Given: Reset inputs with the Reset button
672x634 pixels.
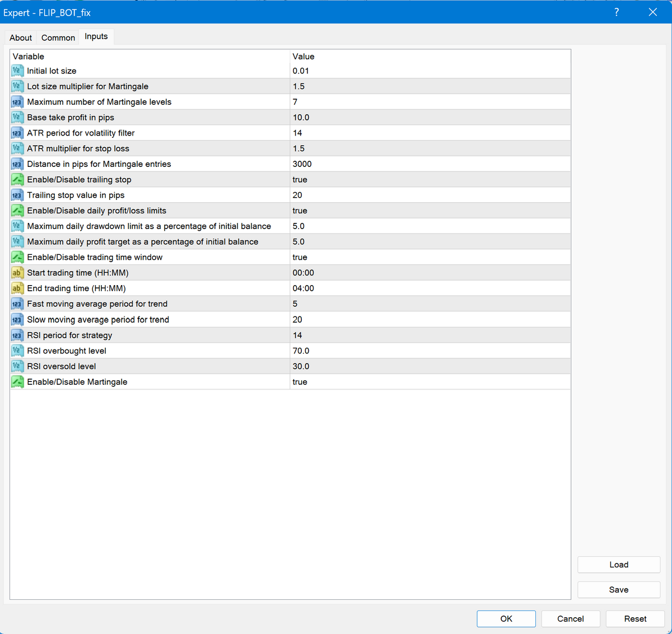Looking at the screenshot, I should [x=635, y=618].
